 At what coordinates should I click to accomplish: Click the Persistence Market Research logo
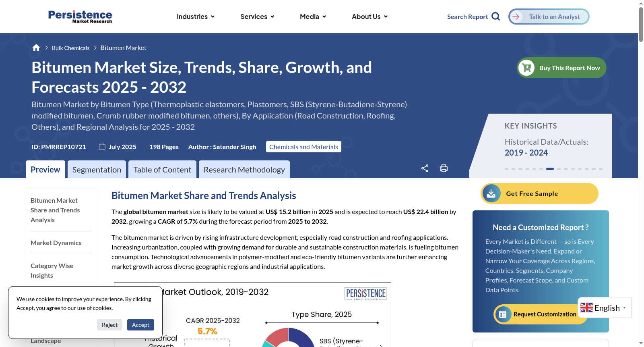[x=80, y=17]
